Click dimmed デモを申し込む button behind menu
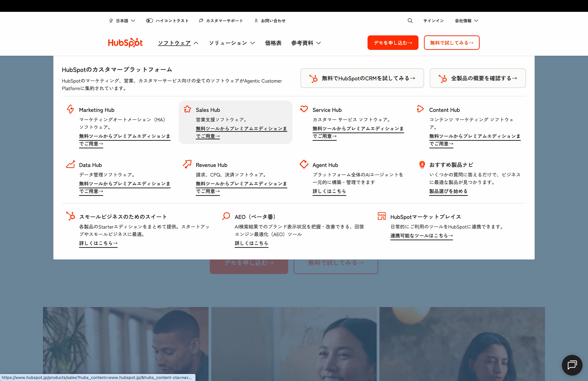The height and width of the screenshot is (381, 588). coord(249,266)
